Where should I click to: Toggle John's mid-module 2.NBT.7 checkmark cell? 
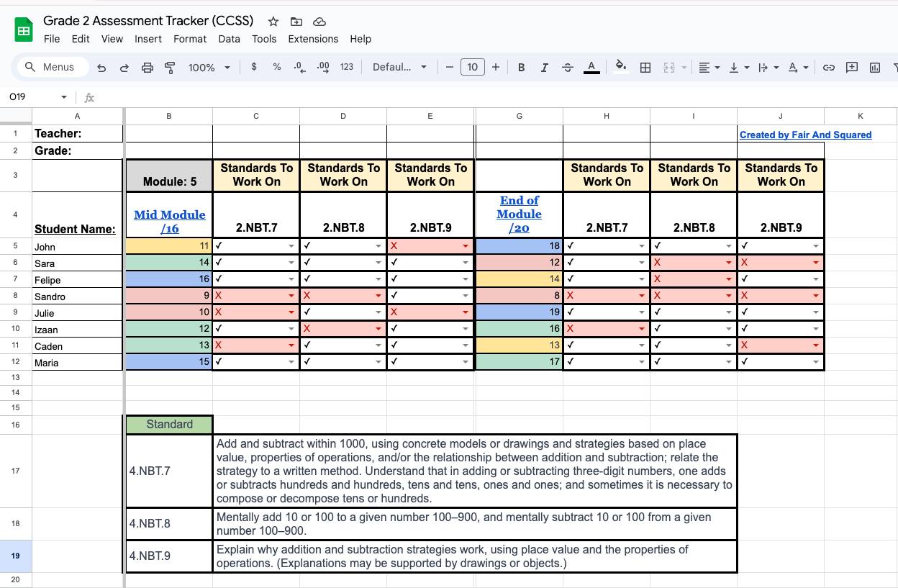[x=252, y=246]
